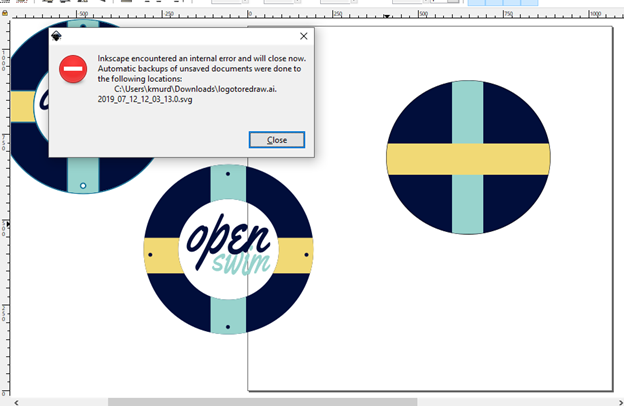Click the red error stop icon
Image resolution: width=624 pixels, height=406 pixels.
click(72, 70)
